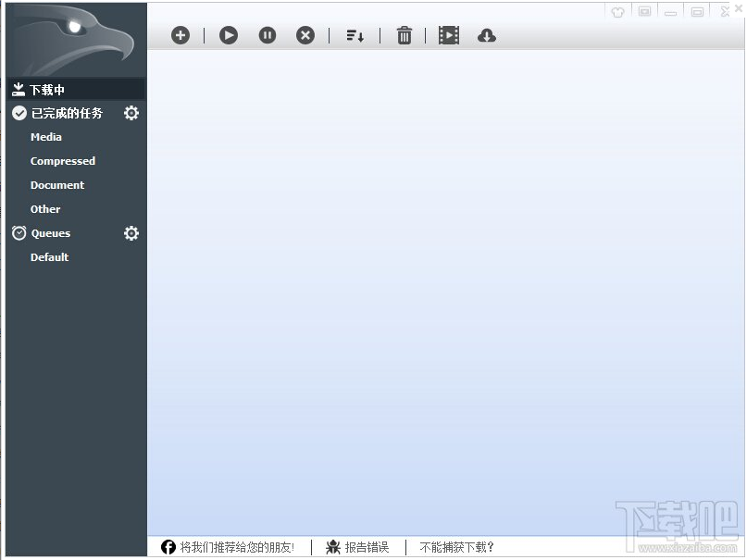The image size is (747, 560).
Task: Open the Document category
Action: pos(57,185)
